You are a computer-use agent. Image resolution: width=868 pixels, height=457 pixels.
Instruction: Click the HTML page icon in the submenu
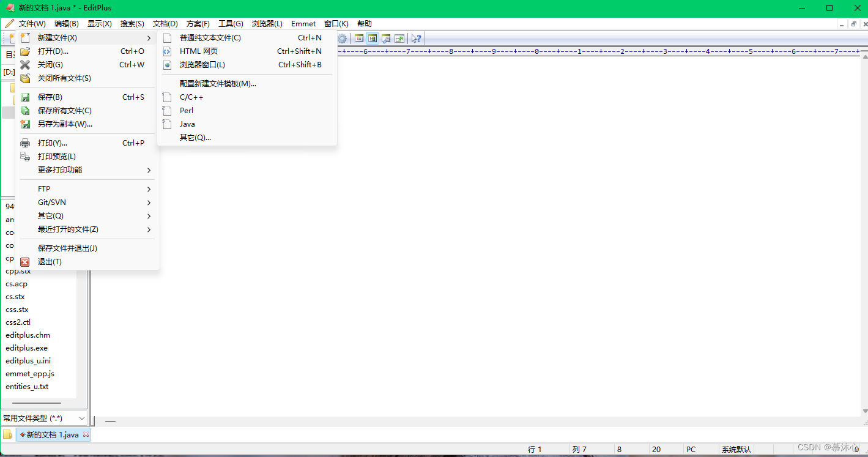coord(167,51)
